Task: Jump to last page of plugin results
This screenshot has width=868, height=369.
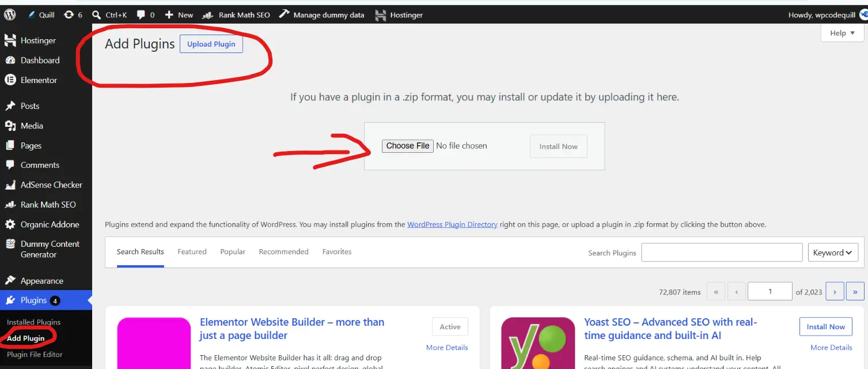Action: pos(855,292)
